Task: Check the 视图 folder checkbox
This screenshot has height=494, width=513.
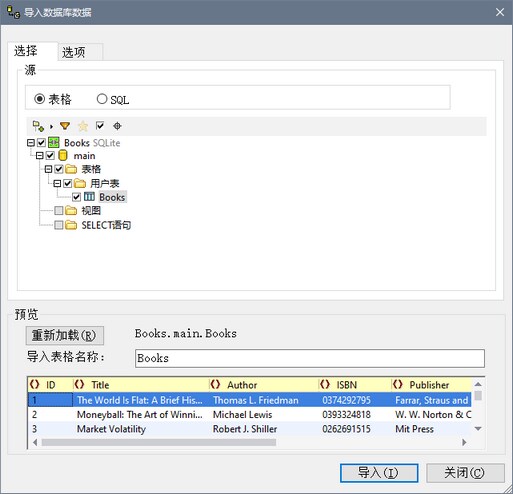Action: (59, 210)
